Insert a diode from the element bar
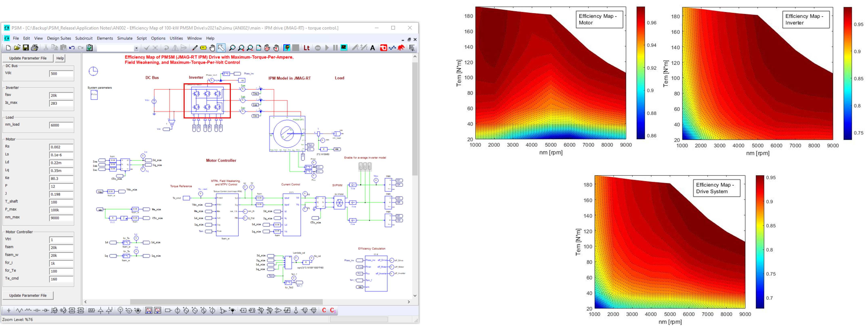The width and height of the screenshot is (868, 328). coord(45,310)
